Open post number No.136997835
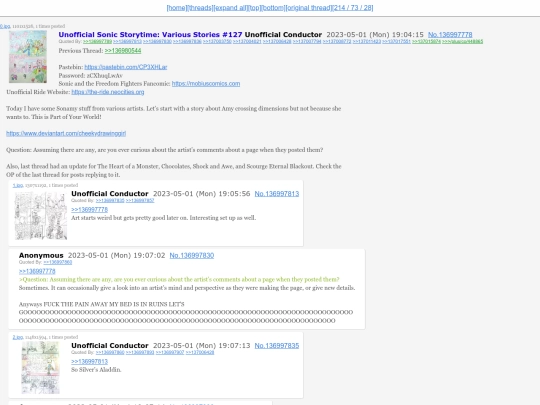Viewport: 540px width, 405px height. pos(277,346)
